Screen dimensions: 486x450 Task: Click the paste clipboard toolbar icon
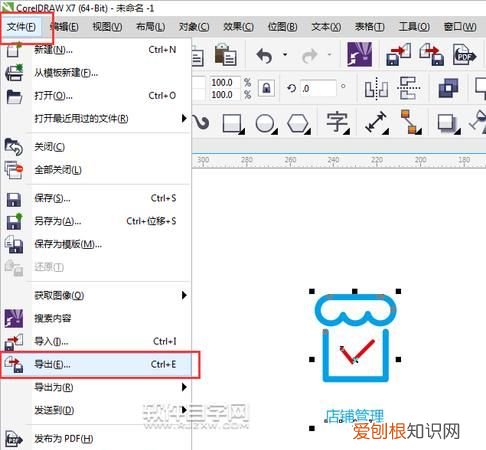click(226, 54)
